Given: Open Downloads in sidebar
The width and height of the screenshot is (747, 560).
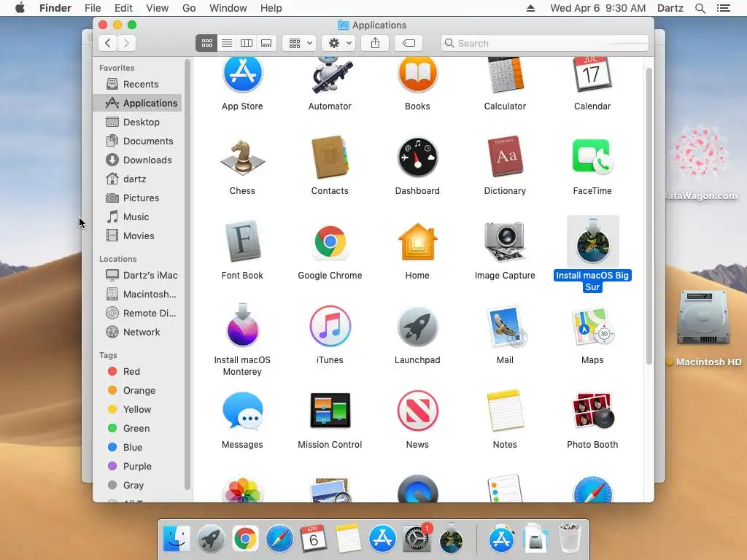Looking at the screenshot, I should point(137,160).
